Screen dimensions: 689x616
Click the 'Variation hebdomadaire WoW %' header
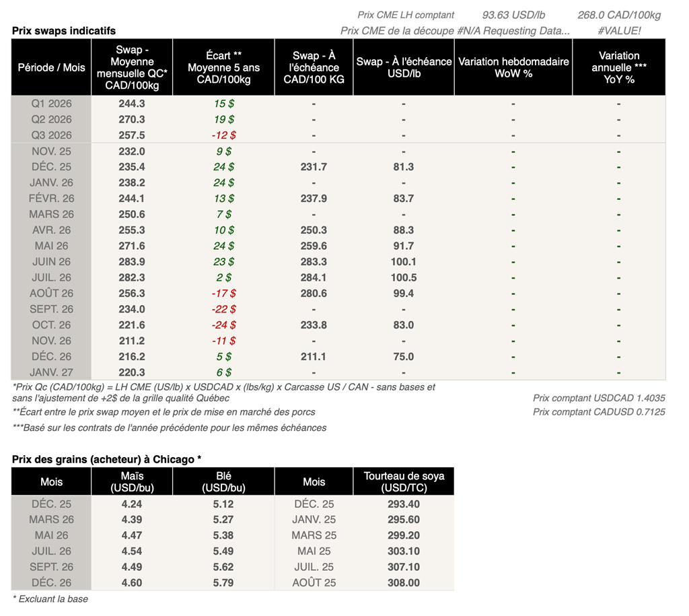(513, 67)
